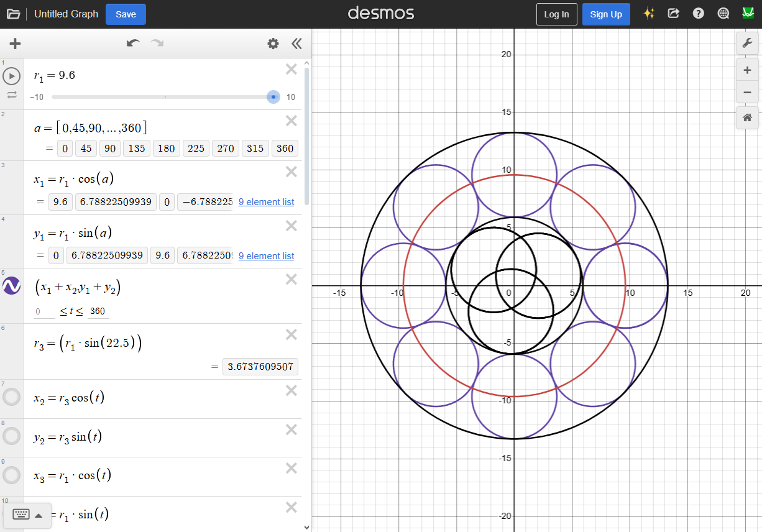
Task: Click the Sign Up button
Action: (x=606, y=14)
